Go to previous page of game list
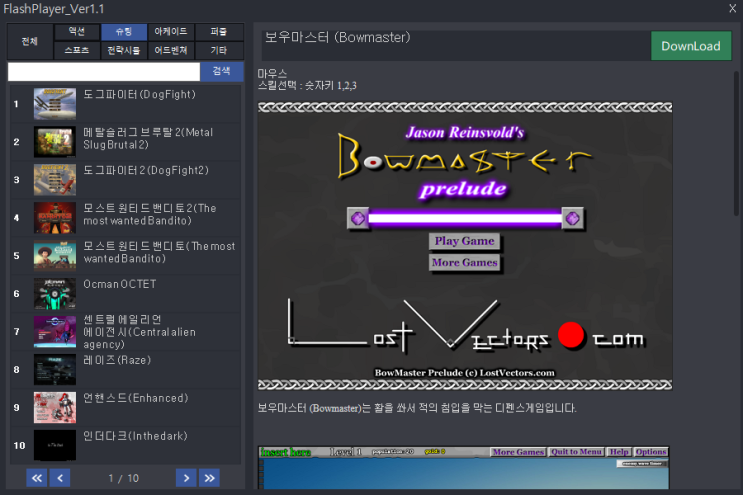This screenshot has height=495, width=743. pyautogui.click(x=60, y=477)
